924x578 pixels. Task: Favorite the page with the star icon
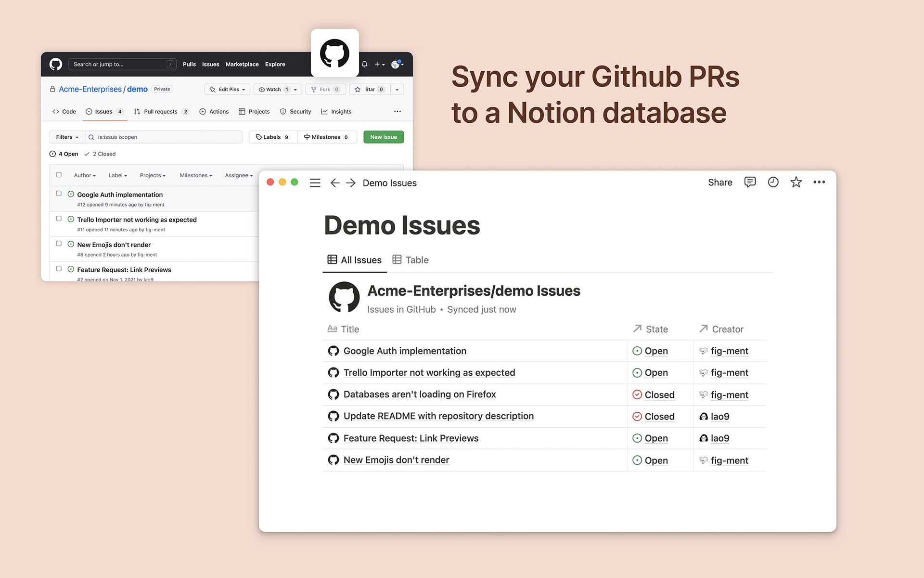[x=796, y=182]
